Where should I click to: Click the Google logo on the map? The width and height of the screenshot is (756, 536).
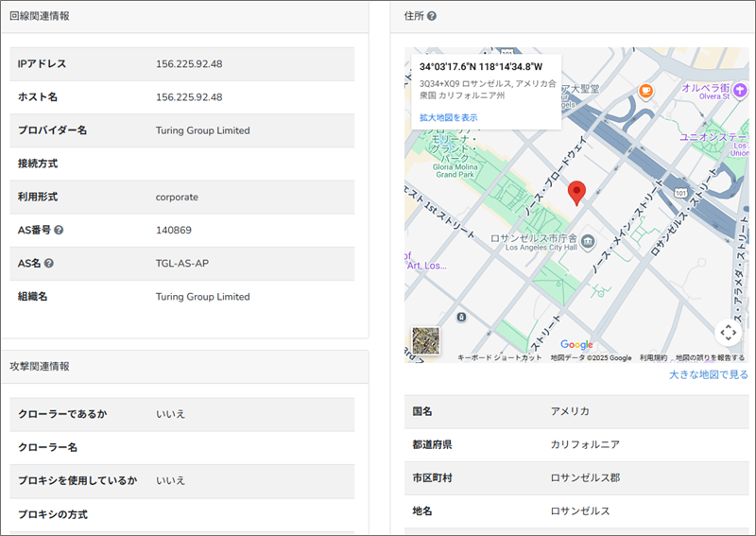pos(576,345)
